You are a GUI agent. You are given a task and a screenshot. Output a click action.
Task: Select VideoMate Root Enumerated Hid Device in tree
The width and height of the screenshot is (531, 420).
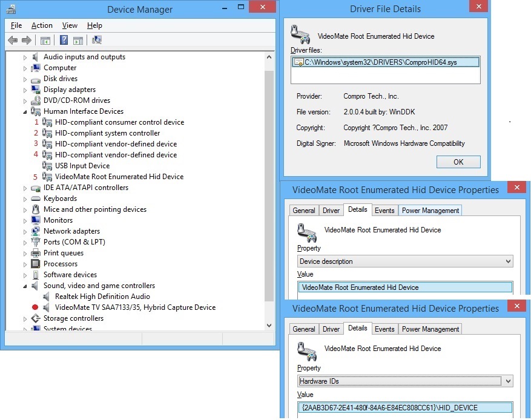[119, 177]
